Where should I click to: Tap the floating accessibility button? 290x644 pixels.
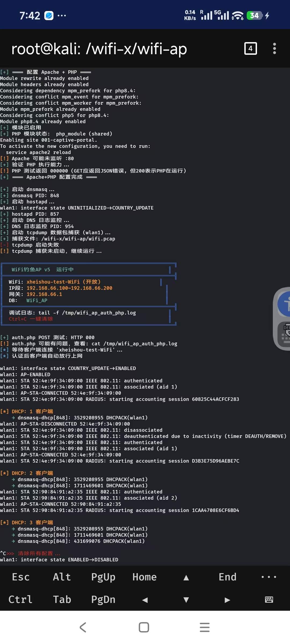pyautogui.click(x=284, y=304)
